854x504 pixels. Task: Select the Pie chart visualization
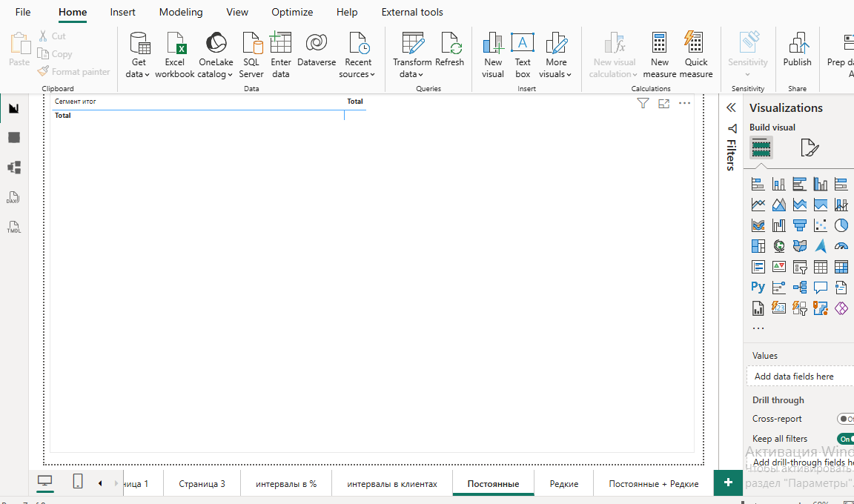(x=841, y=225)
